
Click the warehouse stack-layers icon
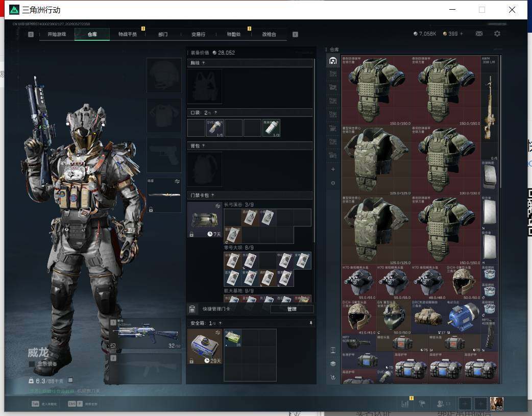pos(333,364)
